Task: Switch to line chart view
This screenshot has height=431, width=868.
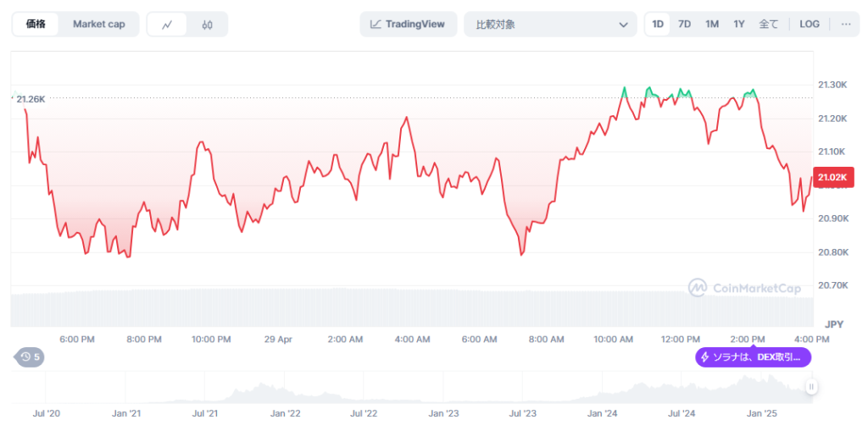Action: 167,25
